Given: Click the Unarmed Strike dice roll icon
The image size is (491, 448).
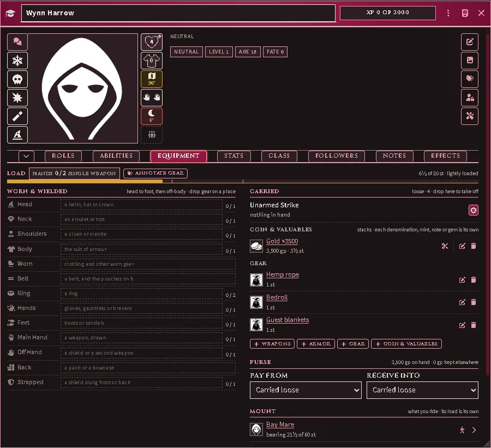Looking at the screenshot, I should 473,210.
